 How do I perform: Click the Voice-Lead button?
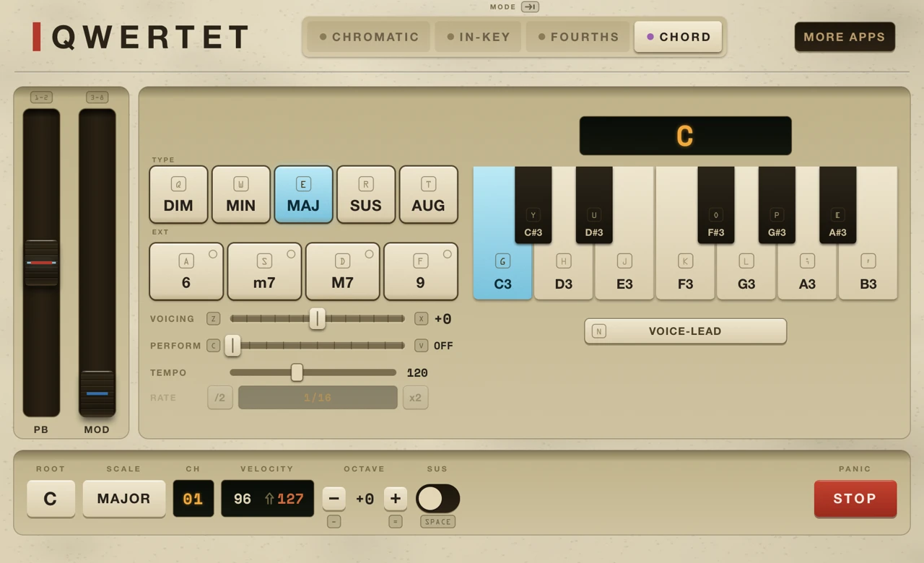coord(686,331)
